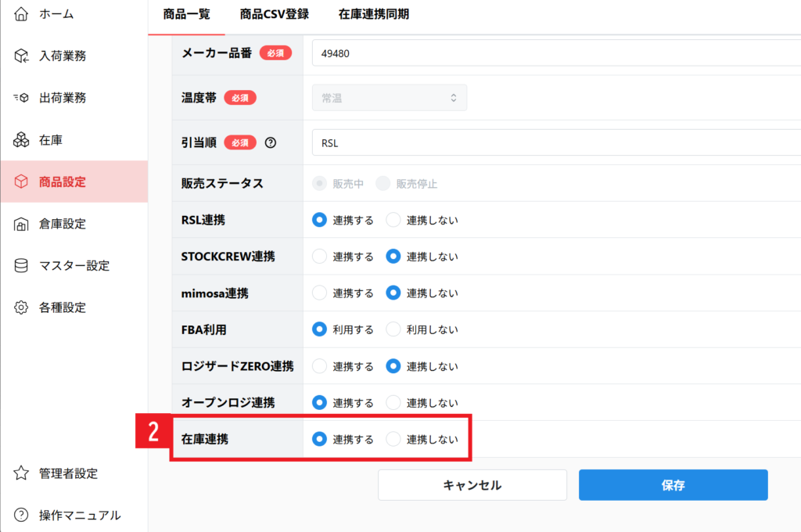
Task: Select 利用しない for FBA利用
Action: (393, 329)
